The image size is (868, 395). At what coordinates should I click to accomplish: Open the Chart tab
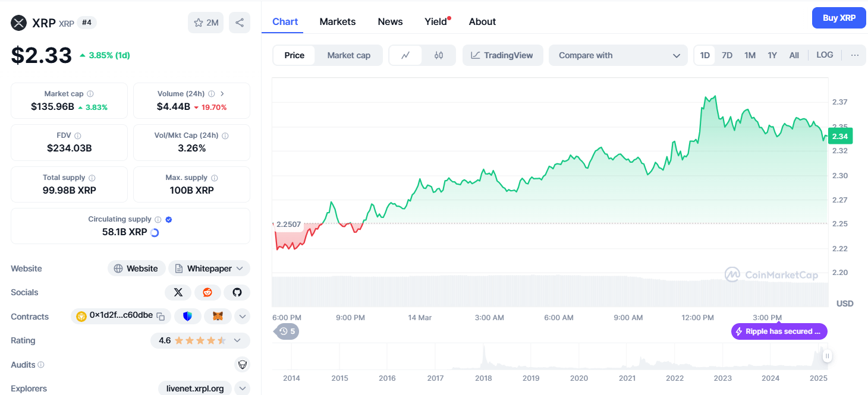coord(285,21)
